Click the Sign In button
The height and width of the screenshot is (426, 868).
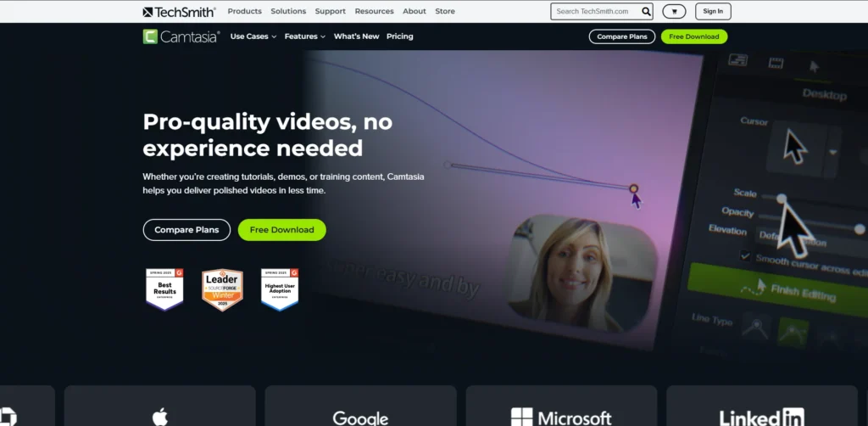[x=713, y=11]
